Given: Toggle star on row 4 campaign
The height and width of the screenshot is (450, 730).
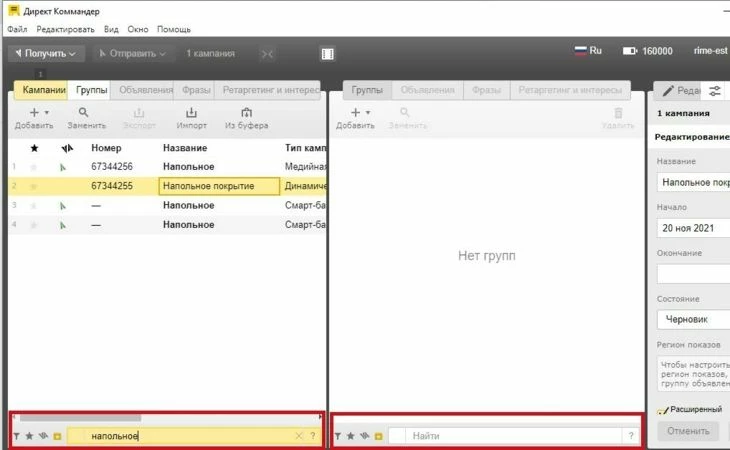Looking at the screenshot, I should tap(34, 225).
